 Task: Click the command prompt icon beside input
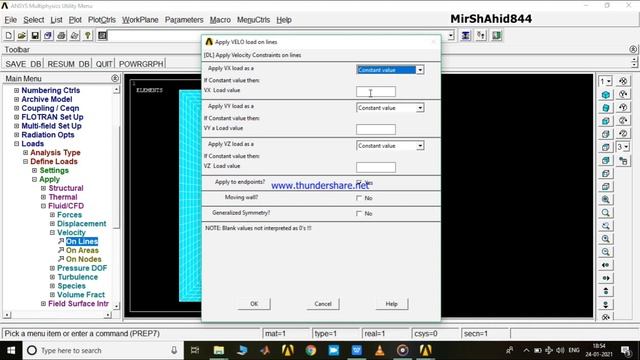point(102,36)
